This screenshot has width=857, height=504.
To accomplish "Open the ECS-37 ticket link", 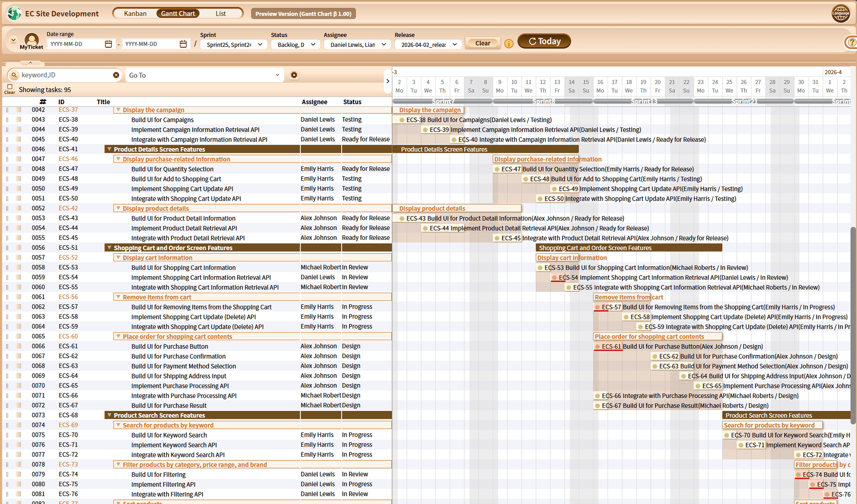I will pos(68,110).
